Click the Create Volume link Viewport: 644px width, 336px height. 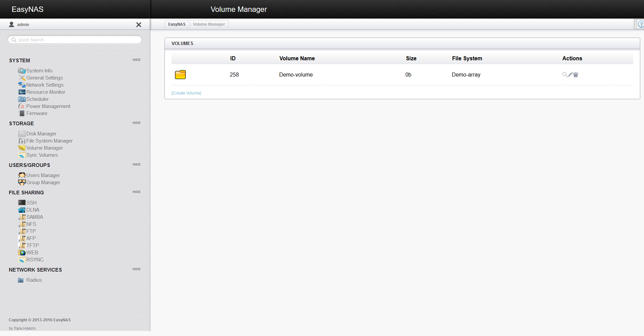coord(186,93)
